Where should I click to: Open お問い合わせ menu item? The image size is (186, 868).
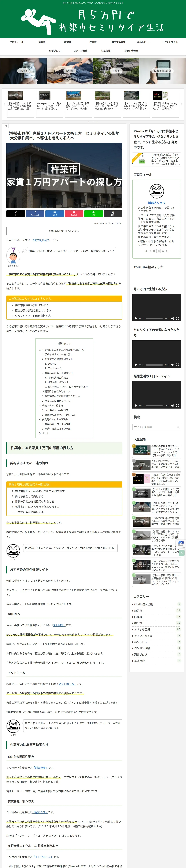pos(131,51)
